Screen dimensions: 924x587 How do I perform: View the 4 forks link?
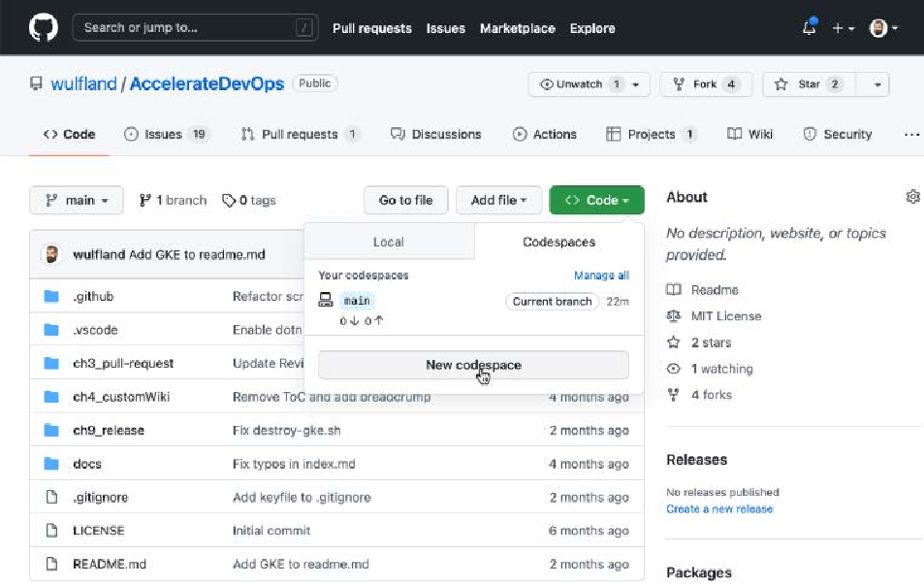[699, 395]
